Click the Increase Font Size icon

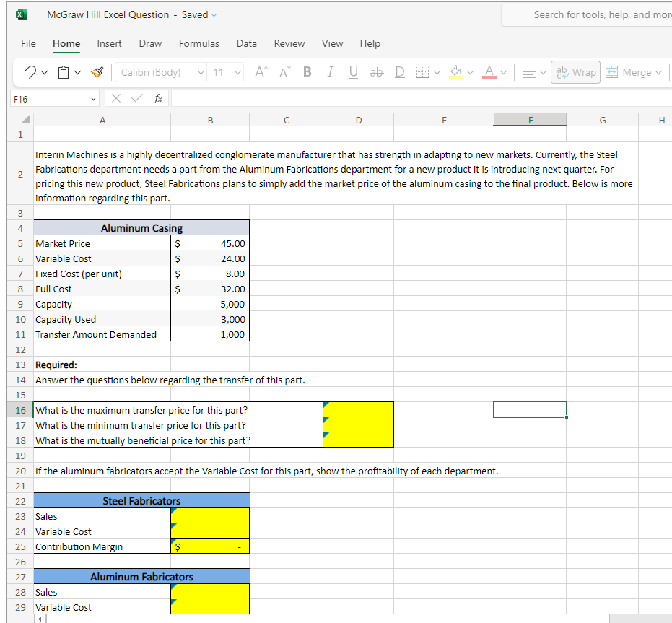[261, 71]
